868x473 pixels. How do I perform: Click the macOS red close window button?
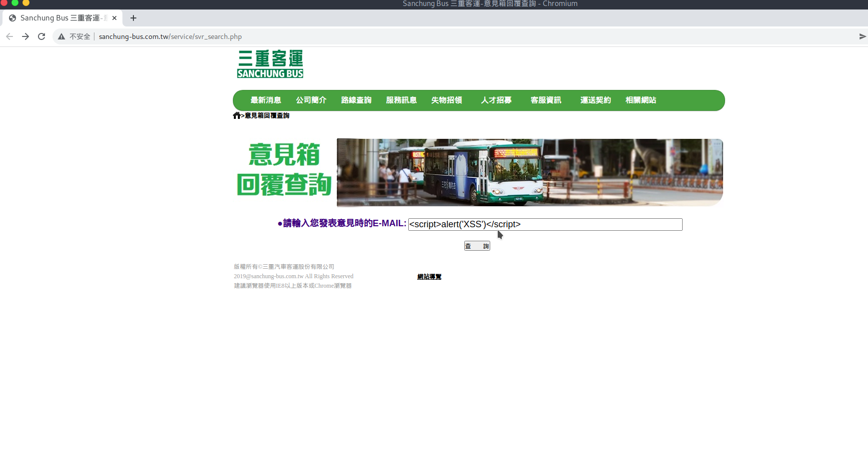(x=4, y=2)
